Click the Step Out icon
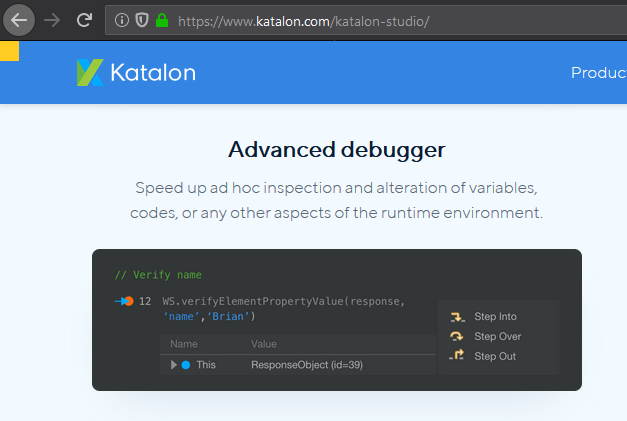Screen dimensions: 627x421 457,356
